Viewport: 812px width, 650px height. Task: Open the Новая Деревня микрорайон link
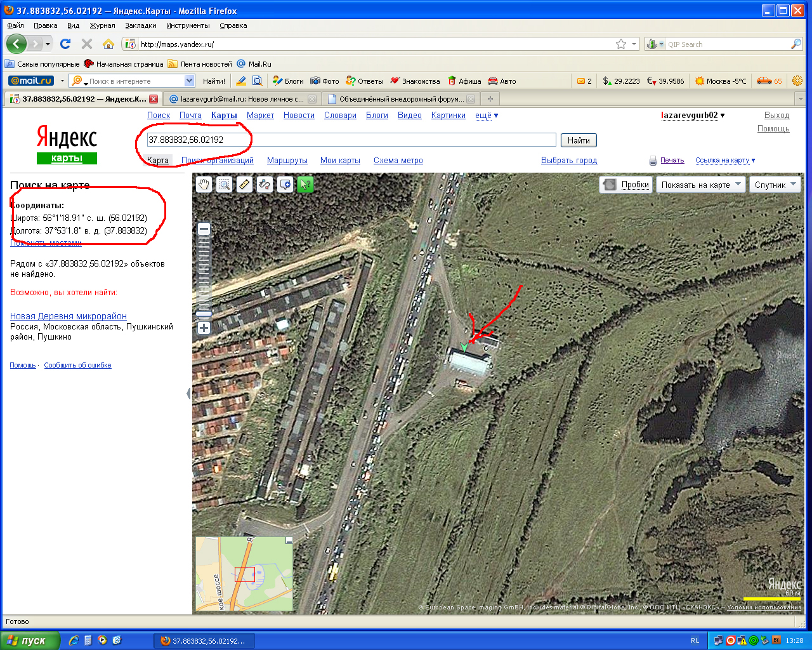69,316
